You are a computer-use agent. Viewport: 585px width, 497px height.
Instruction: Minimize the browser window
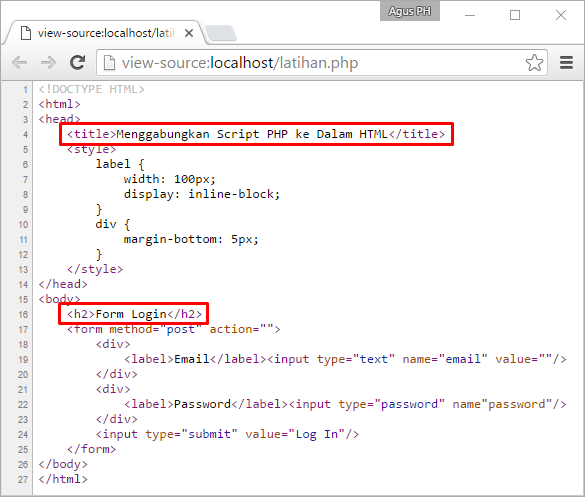point(470,15)
